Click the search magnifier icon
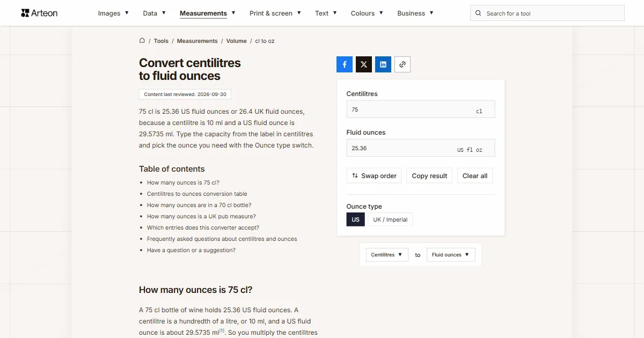 click(479, 13)
